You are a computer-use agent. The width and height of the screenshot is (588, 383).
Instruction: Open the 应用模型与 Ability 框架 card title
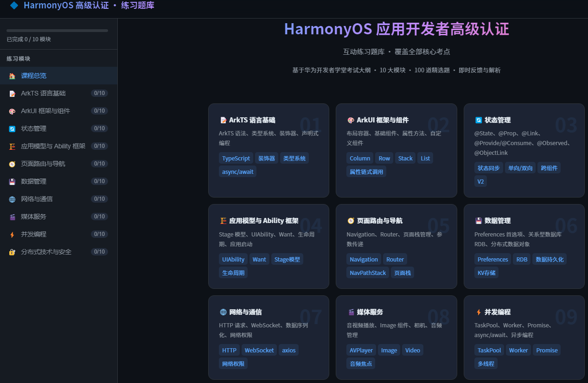pos(264,221)
